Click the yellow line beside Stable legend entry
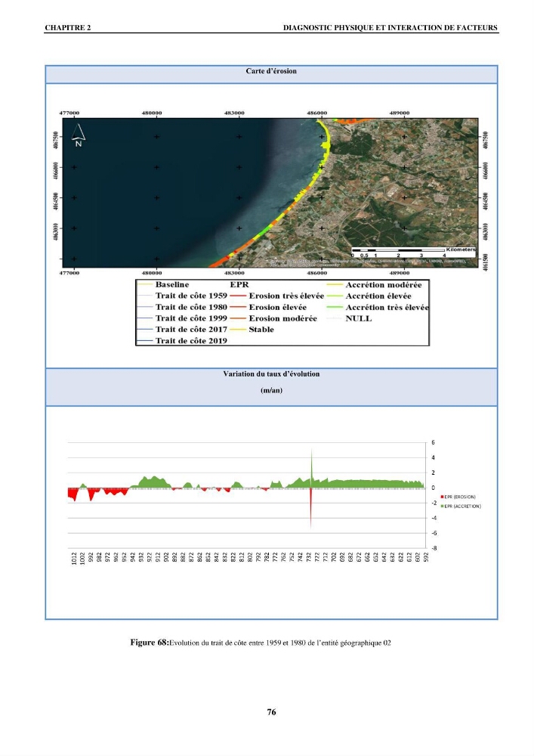Viewport: 534px width, 756px height. pos(239,330)
